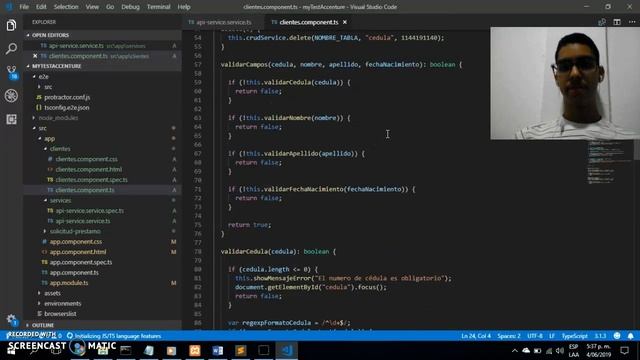The width and height of the screenshot is (640, 360).
Task: Open the Explorer view in activity bar
Action: tap(11, 25)
